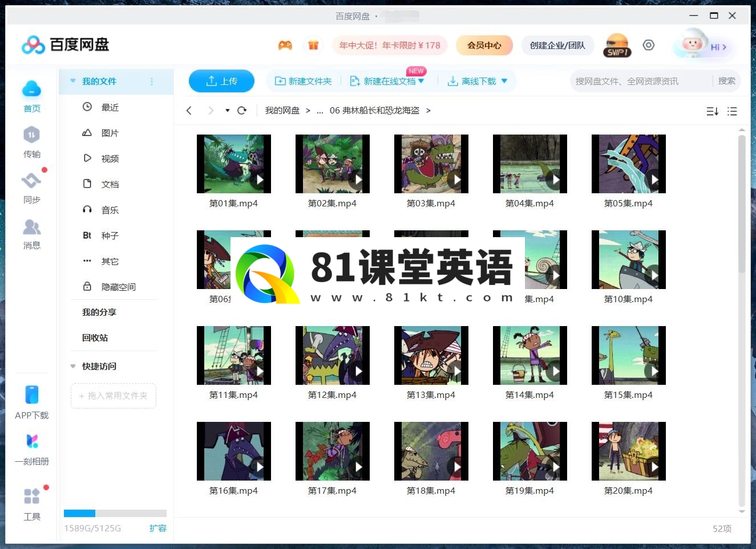
Task: Open the 我的文件 three-dot menu
Action: (152, 82)
